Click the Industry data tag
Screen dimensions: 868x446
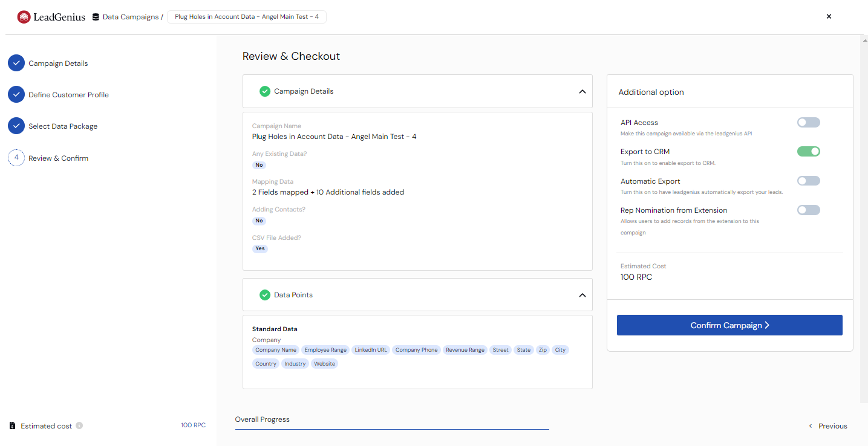point(295,364)
